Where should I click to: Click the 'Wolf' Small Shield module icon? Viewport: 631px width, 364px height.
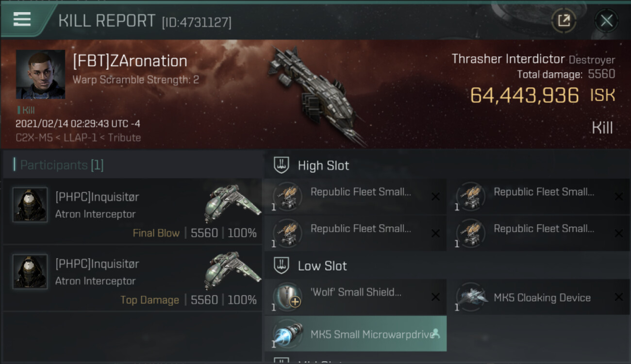point(287,297)
